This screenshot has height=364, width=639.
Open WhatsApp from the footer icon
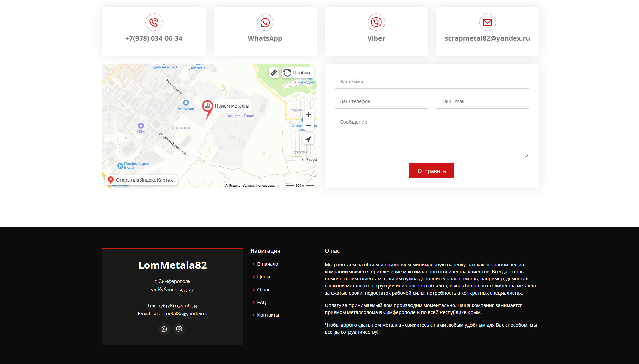tap(164, 329)
